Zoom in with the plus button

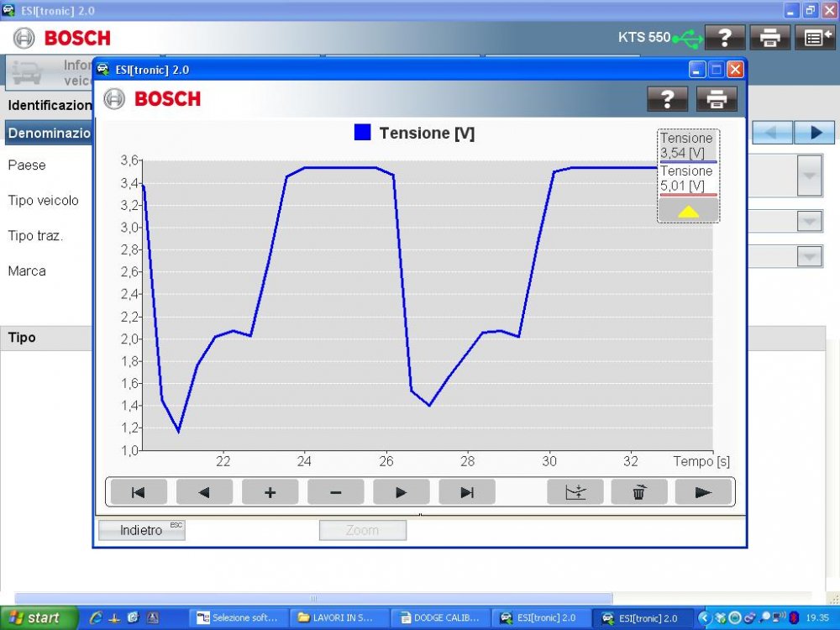pos(270,492)
